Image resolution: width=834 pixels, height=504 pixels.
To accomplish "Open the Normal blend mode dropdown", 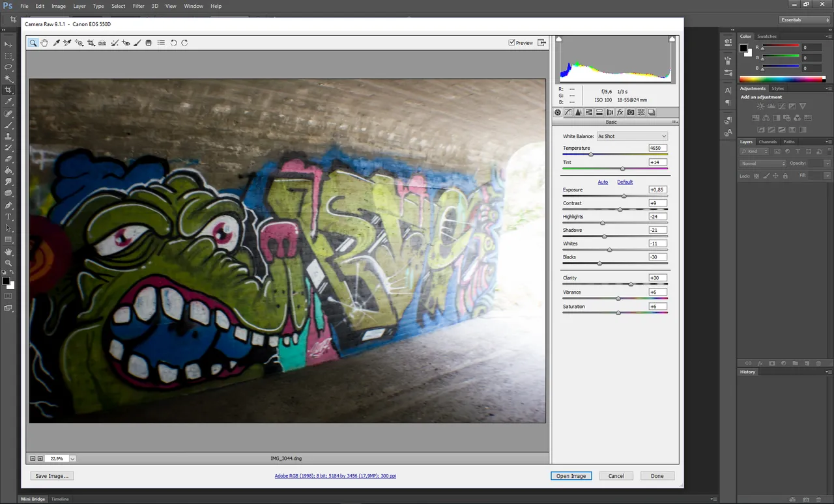I will [763, 163].
